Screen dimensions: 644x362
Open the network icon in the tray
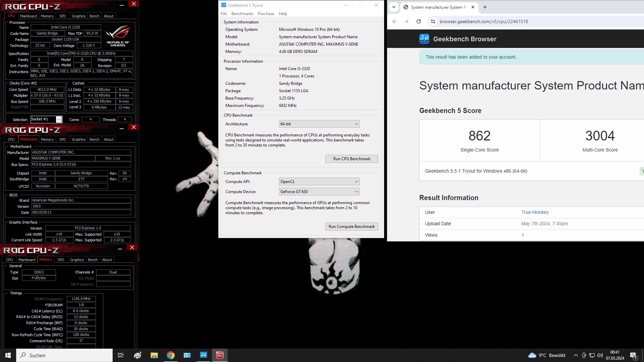coord(592,355)
